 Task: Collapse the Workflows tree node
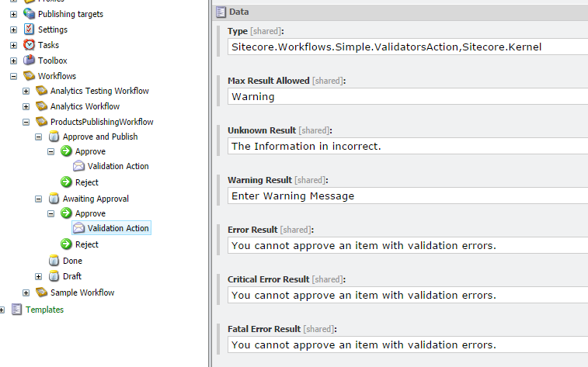[13, 76]
